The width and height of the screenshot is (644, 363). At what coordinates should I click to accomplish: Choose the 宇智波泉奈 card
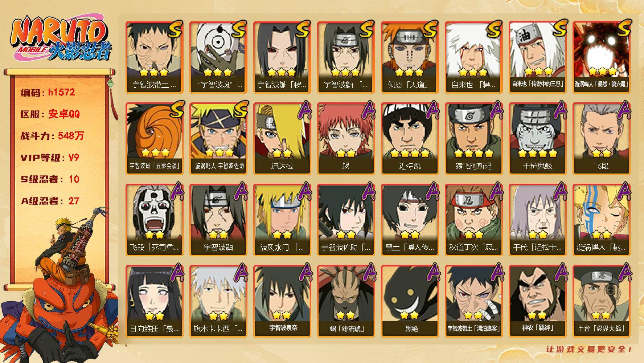pos(282,301)
